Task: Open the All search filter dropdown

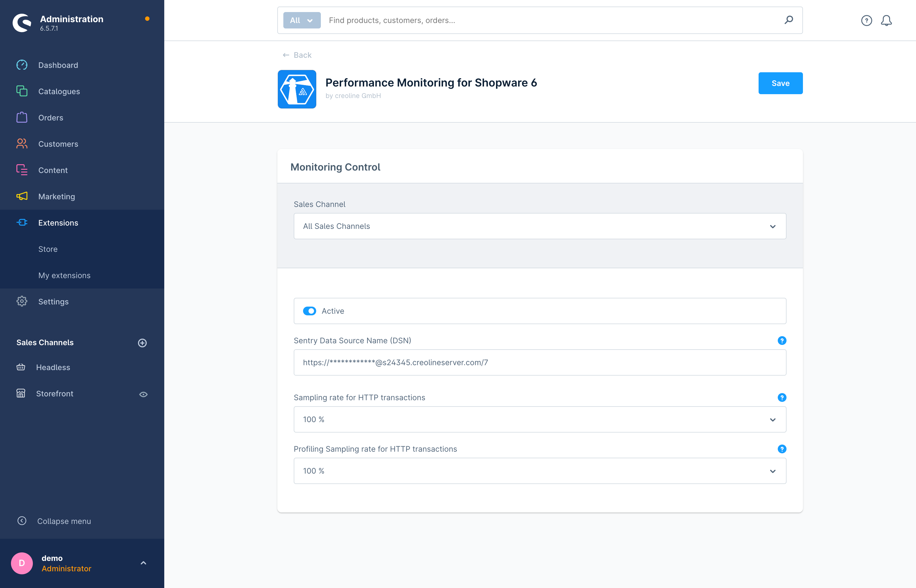Action: pyautogui.click(x=302, y=20)
